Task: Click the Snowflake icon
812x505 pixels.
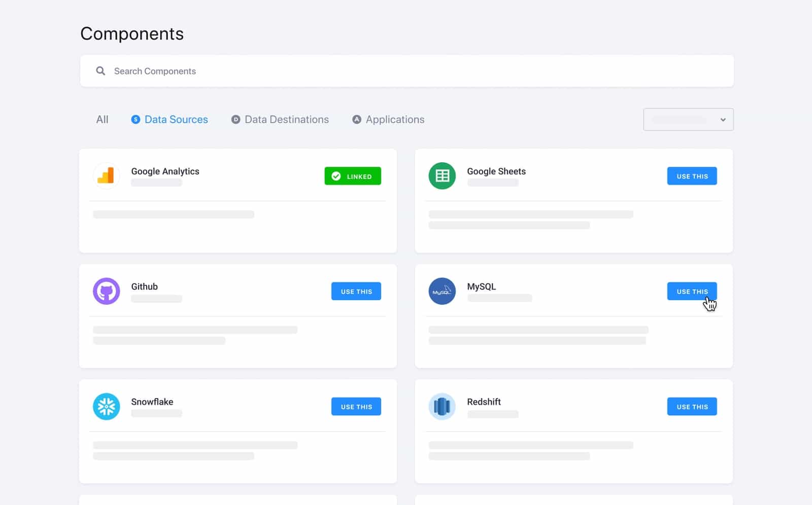Action: click(106, 406)
